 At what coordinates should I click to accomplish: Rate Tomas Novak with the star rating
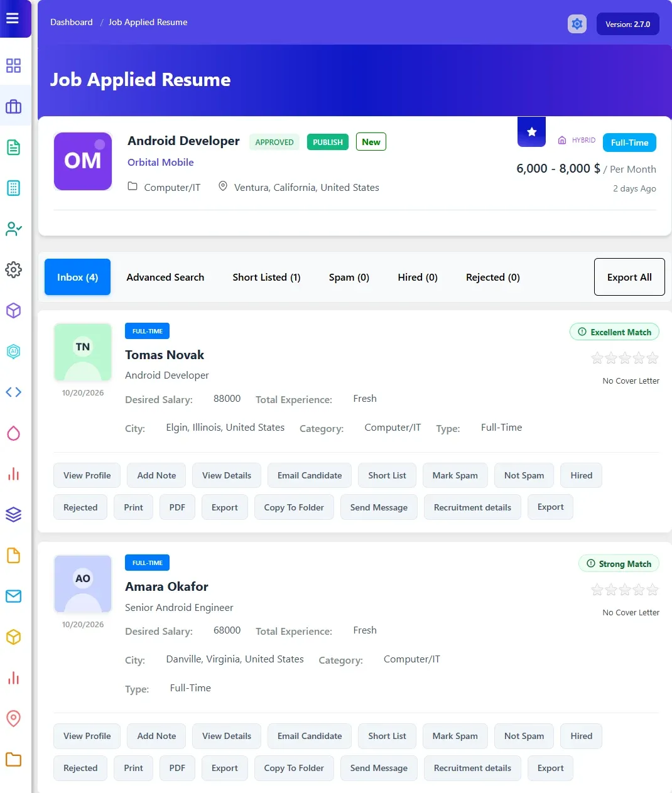[x=625, y=358]
